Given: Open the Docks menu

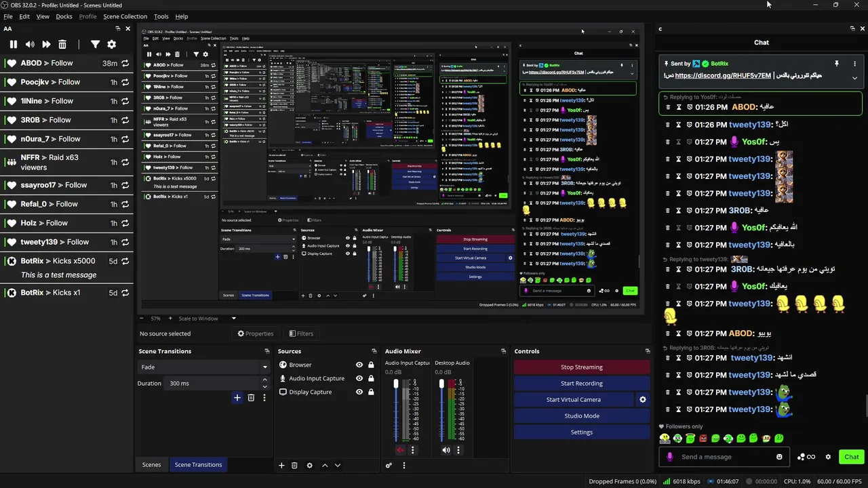Looking at the screenshot, I should (64, 16).
